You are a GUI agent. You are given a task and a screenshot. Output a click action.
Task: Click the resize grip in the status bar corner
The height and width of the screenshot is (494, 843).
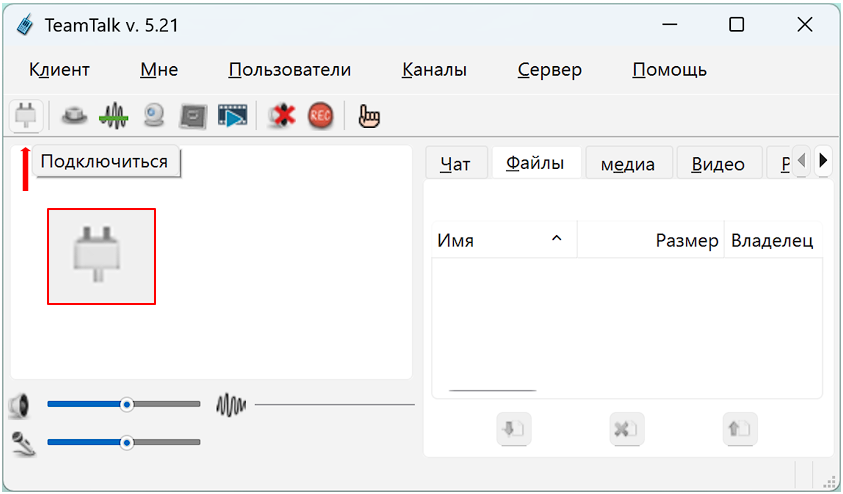(830, 481)
